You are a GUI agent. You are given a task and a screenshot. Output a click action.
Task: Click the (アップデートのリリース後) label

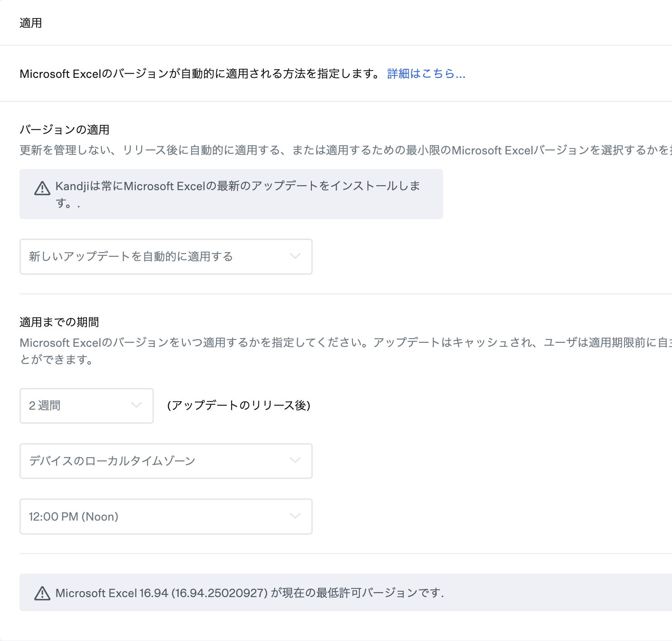coord(238,406)
